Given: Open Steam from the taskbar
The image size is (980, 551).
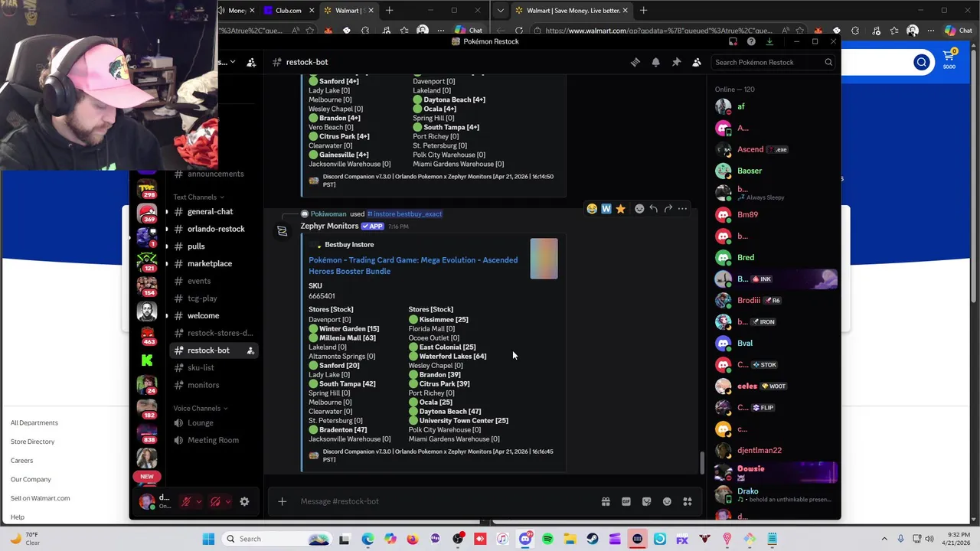Looking at the screenshot, I should [x=593, y=539].
